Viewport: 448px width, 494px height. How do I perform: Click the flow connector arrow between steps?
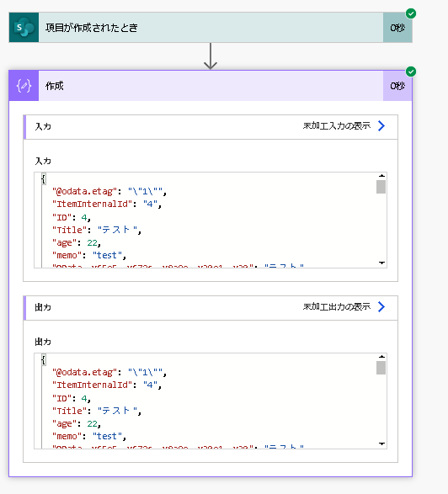click(x=211, y=56)
